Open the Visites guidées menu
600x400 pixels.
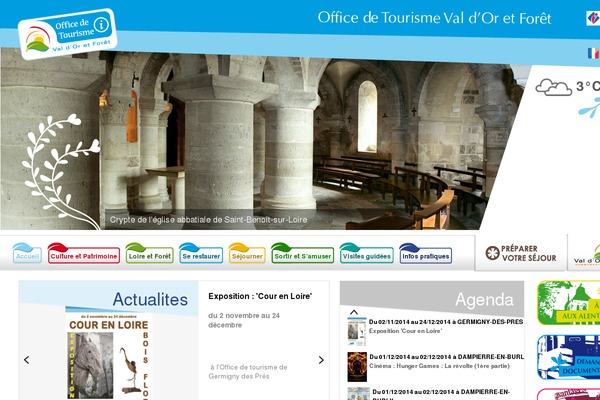point(366,253)
